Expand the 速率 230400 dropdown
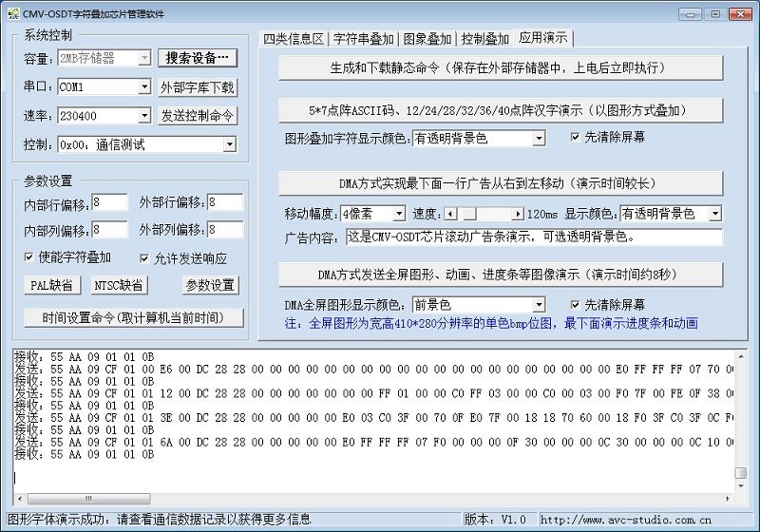The height and width of the screenshot is (532, 760). pos(144,116)
